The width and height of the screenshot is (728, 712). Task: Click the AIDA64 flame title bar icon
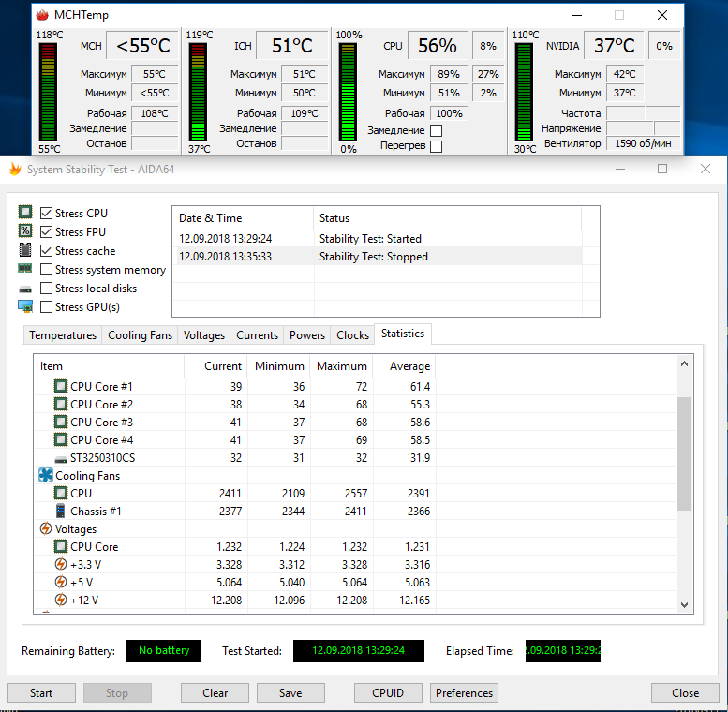tap(15, 170)
